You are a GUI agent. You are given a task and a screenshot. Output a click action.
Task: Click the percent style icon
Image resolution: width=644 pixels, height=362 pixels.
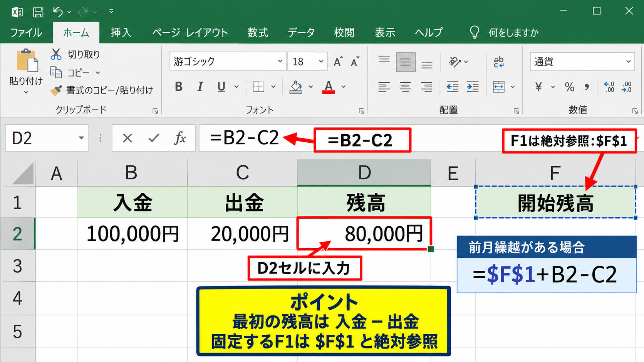570,87
